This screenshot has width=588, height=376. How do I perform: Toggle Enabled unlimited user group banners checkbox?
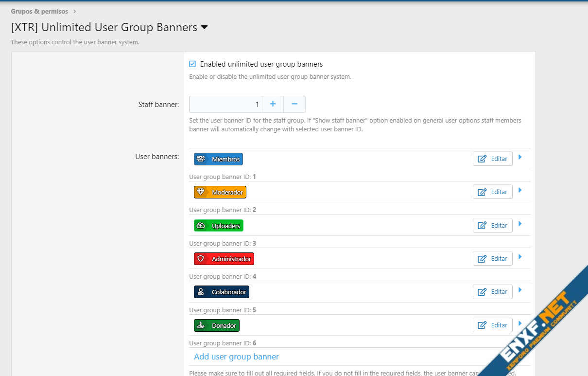(192, 64)
